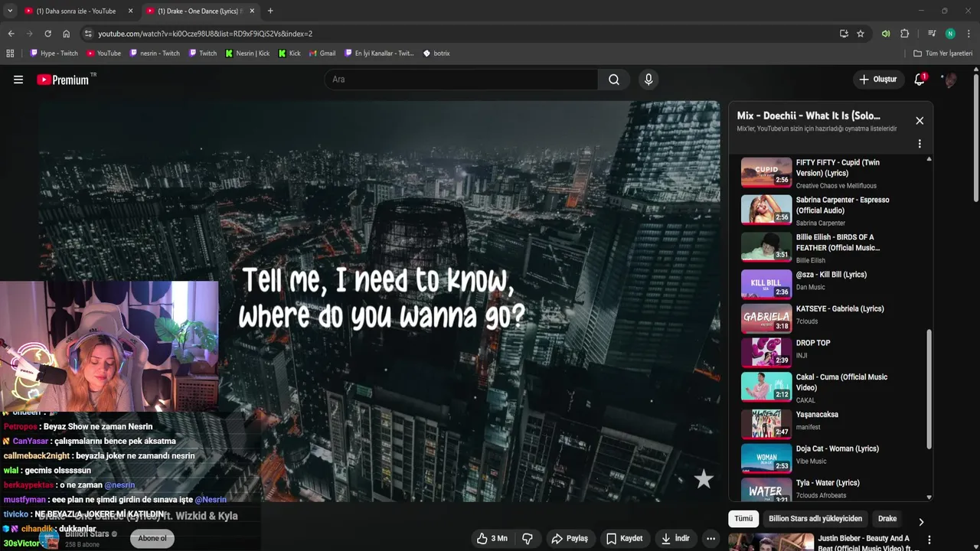Open the YouTube hamburger guide menu
The height and width of the screenshot is (551, 980).
tap(18, 80)
